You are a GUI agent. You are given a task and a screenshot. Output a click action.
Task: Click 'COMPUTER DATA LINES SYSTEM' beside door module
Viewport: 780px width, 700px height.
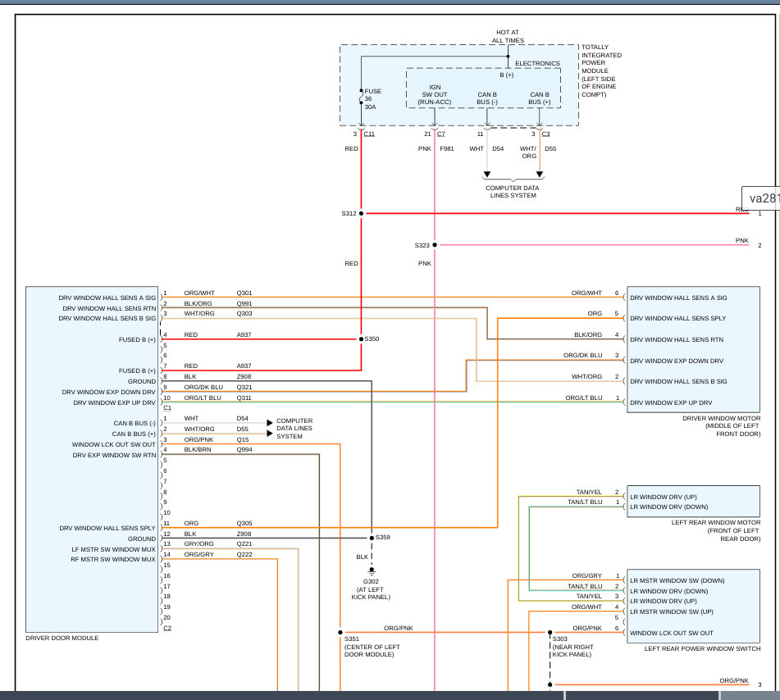pyautogui.click(x=294, y=429)
